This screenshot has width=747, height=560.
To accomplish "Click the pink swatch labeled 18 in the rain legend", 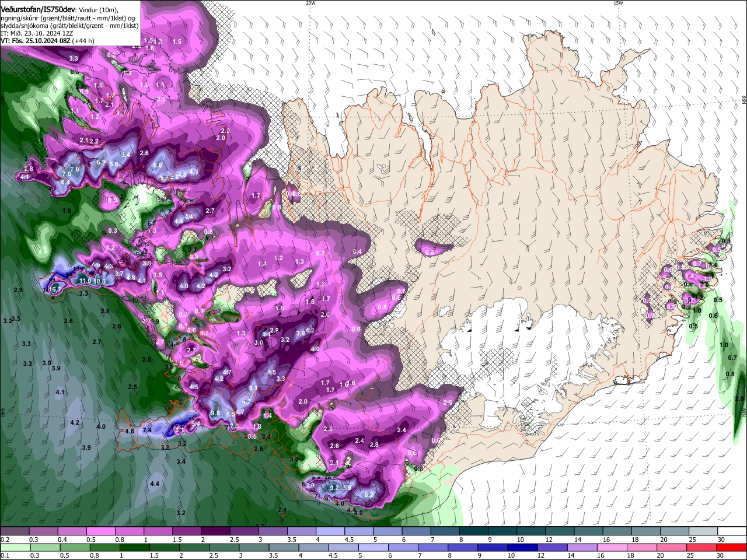I will click(x=641, y=547).
